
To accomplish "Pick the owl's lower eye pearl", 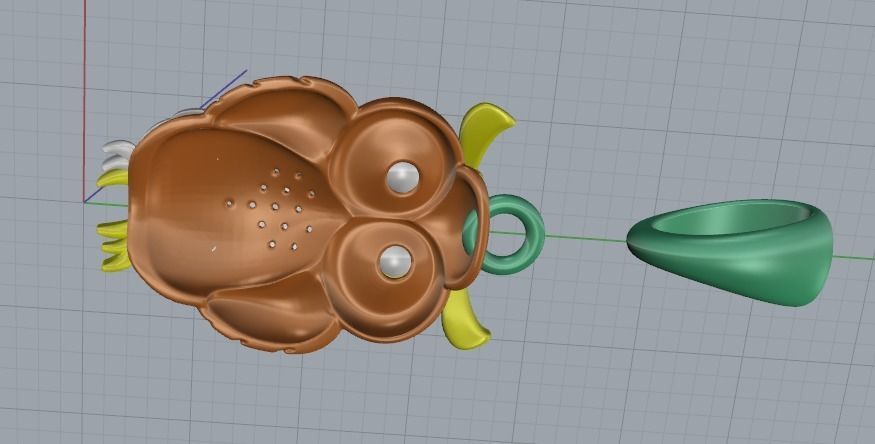I will point(395,262).
